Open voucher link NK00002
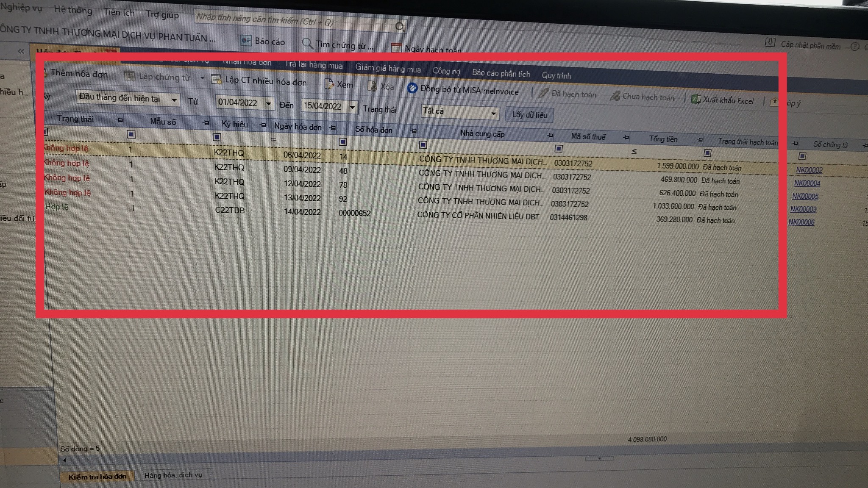 click(x=809, y=170)
